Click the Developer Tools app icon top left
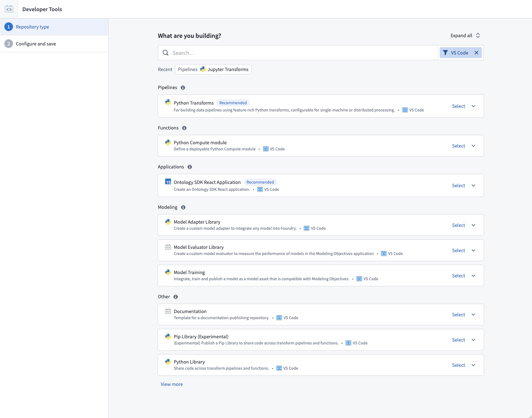The height and width of the screenshot is (418, 532). pos(9,9)
